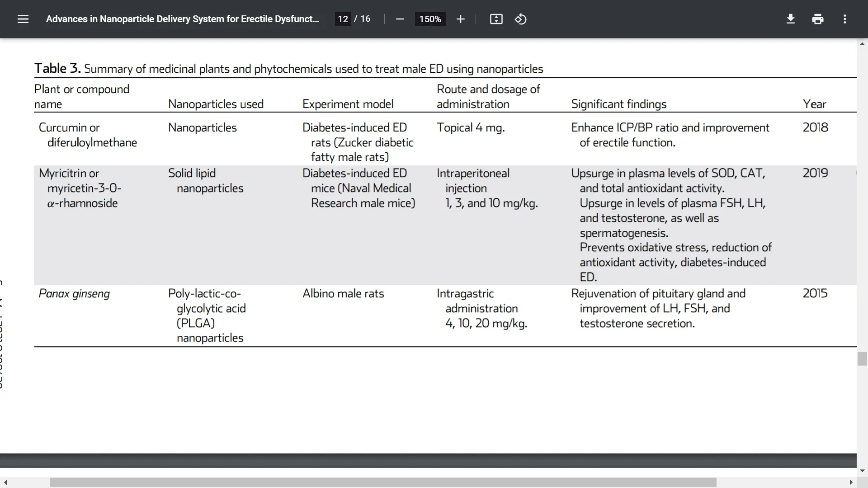Open the sidebar menu hamburger icon

(x=23, y=19)
